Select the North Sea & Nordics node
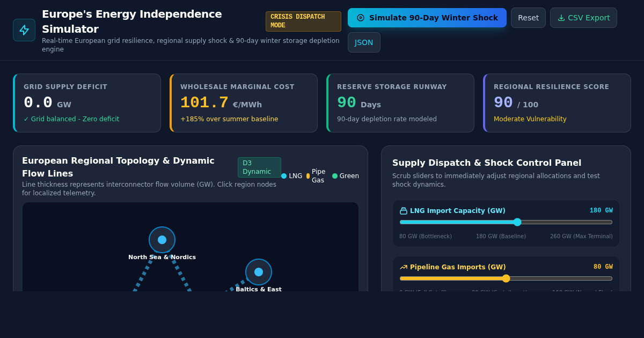 162,240
